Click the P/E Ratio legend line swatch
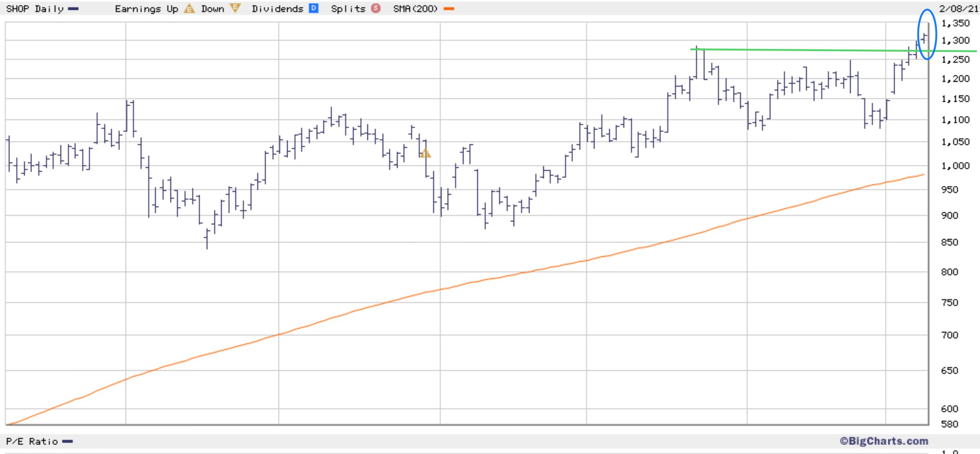 tap(68, 442)
